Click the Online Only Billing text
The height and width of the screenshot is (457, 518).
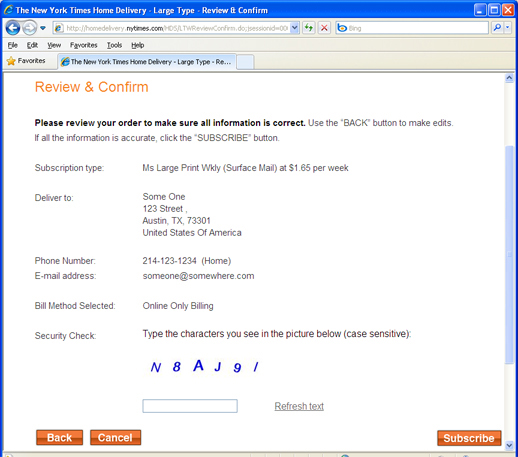[x=178, y=306]
